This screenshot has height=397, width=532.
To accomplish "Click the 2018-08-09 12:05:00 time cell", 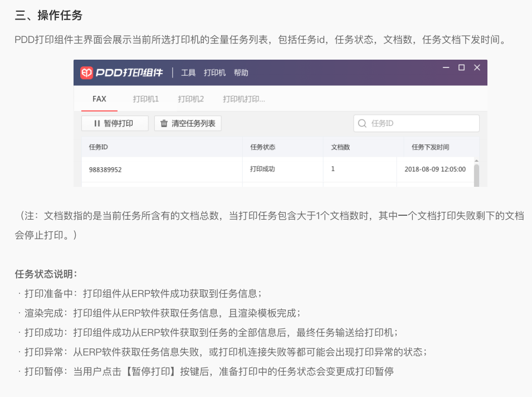I will coord(435,169).
